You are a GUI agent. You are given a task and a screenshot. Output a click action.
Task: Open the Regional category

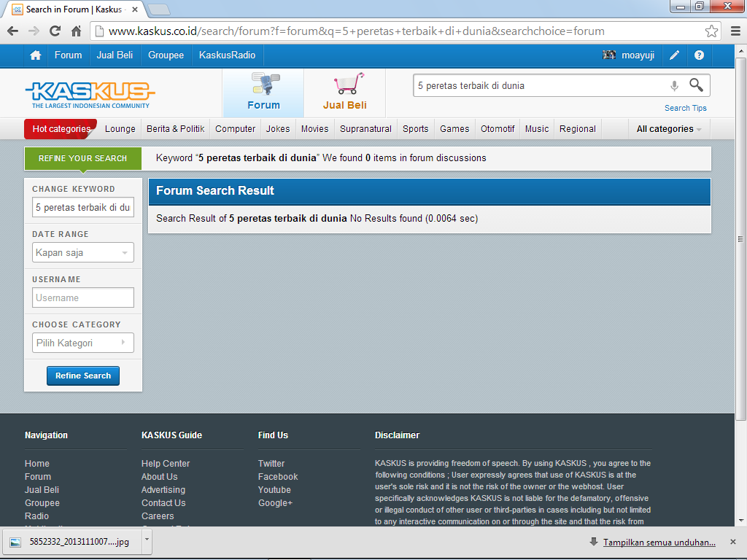578,129
